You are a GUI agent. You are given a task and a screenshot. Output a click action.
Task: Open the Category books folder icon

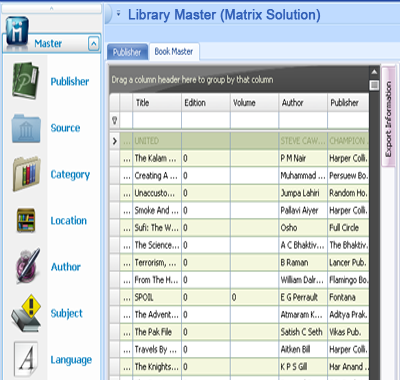coord(27,174)
